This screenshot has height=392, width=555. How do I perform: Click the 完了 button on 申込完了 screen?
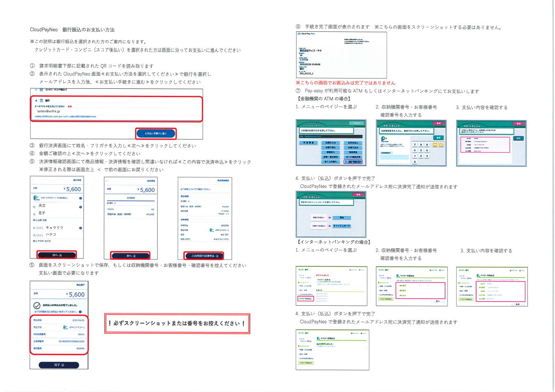click(59, 365)
